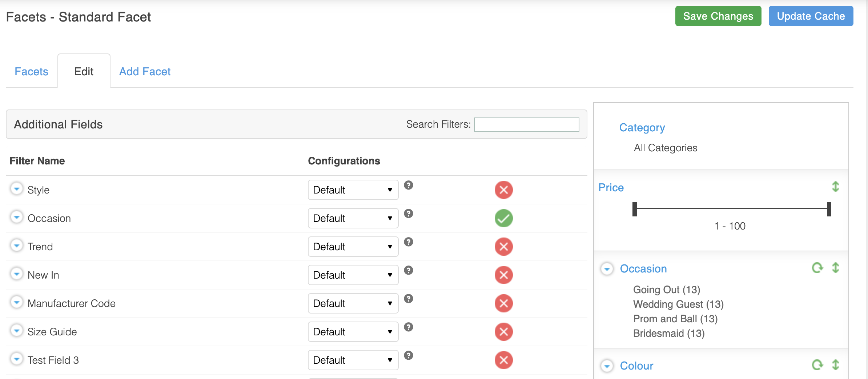Select Wedding Guest (13) occasion option
Viewport: 868px width, 379px height.
[x=678, y=304]
